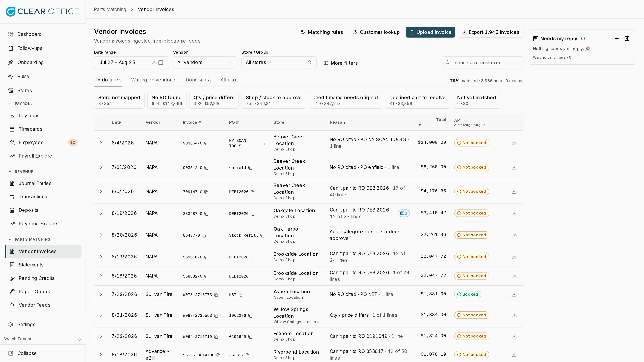Download the $6,260.00 invoice
This screenshot has width=644, height=362.
click(x=514, y=167)
